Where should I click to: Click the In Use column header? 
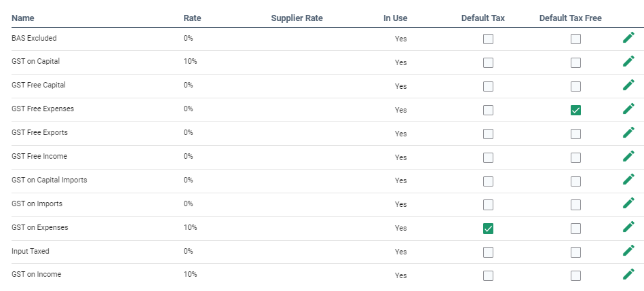(x=395, y=18)
